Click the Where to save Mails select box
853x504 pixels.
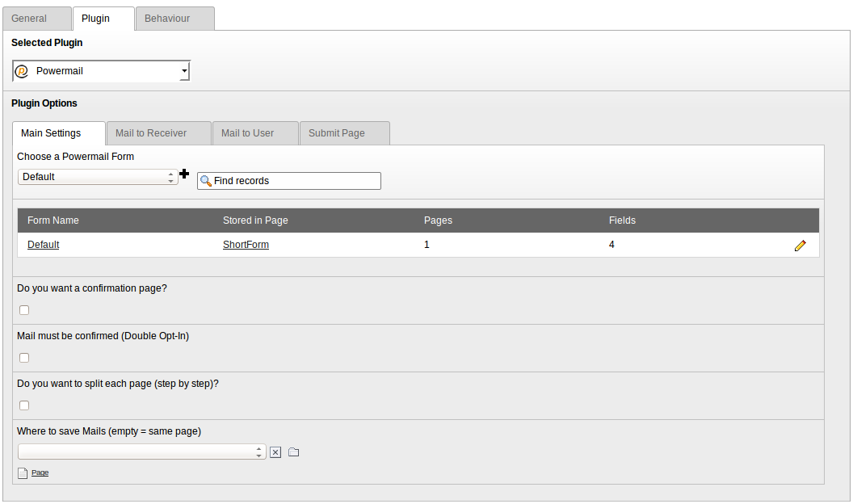pyautogui.click(x=141, y=451)
